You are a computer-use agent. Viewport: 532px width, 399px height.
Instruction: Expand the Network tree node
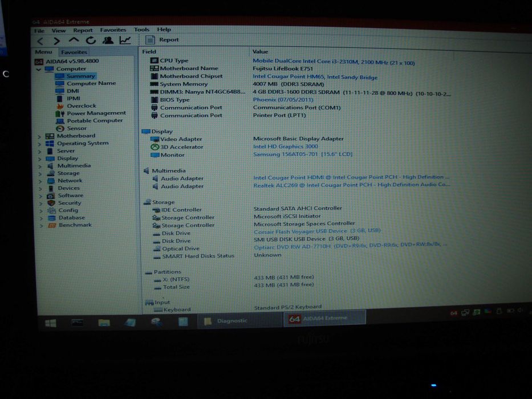coord(40,181)
